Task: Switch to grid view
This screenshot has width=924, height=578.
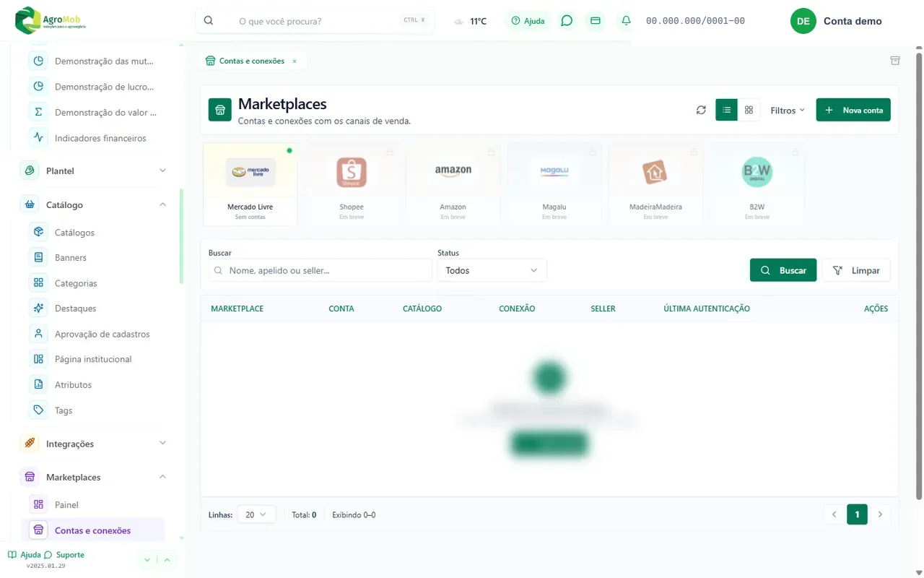Action: coord(749,110)
